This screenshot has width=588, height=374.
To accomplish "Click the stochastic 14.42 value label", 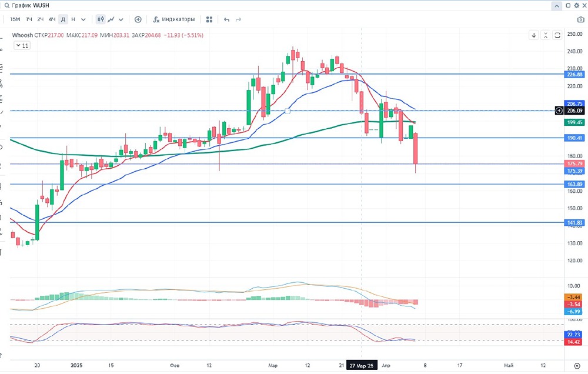I will pyautogui.click(x=573, y=342).
